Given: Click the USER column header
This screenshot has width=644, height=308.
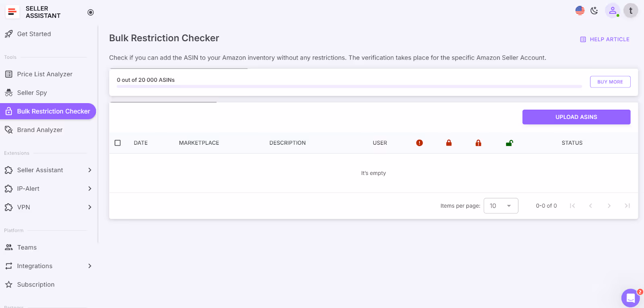Looking at the screenshot, I should (380, 143).
